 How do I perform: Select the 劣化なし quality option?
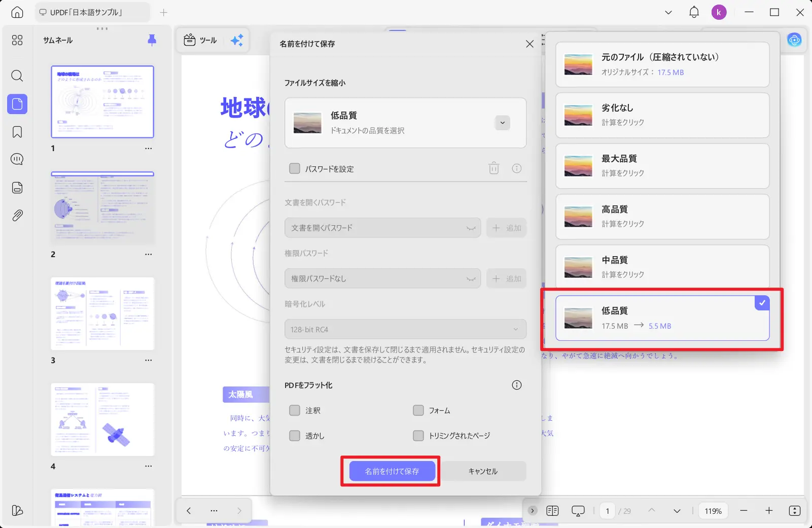tap(662, 115)
